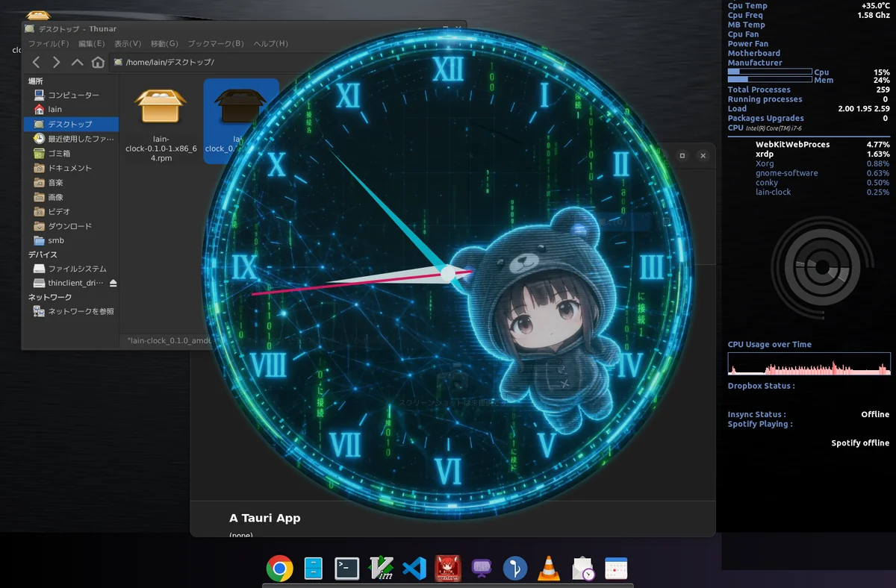896x588 pixels.
Task: Open thinclient_drive device in sidebar
Action: coord(67,284)
